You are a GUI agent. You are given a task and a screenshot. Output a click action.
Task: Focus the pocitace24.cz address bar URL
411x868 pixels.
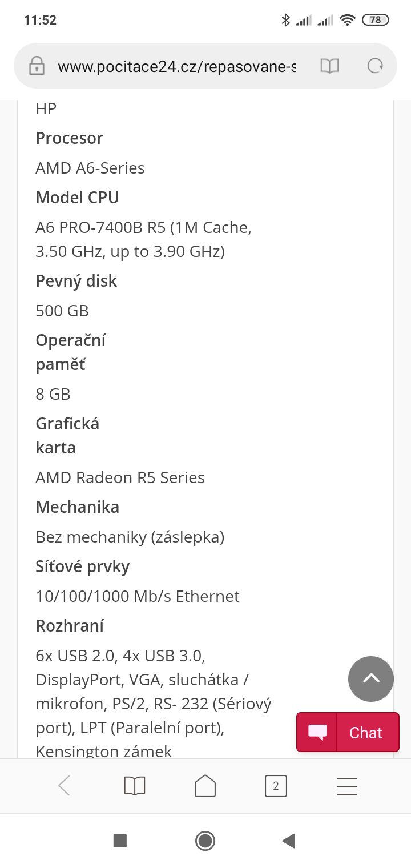tap(177, 66)
